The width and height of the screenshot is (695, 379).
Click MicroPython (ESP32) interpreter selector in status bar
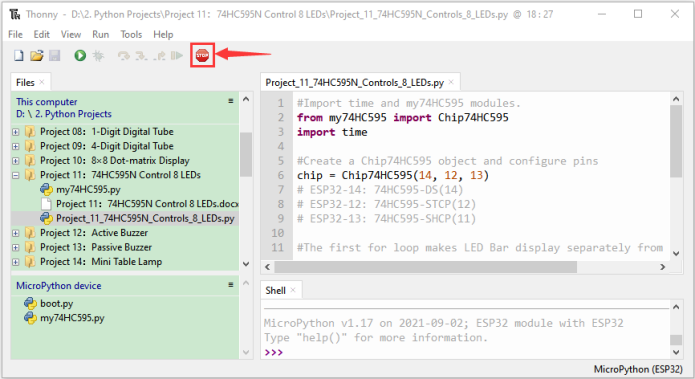point(638,369)
